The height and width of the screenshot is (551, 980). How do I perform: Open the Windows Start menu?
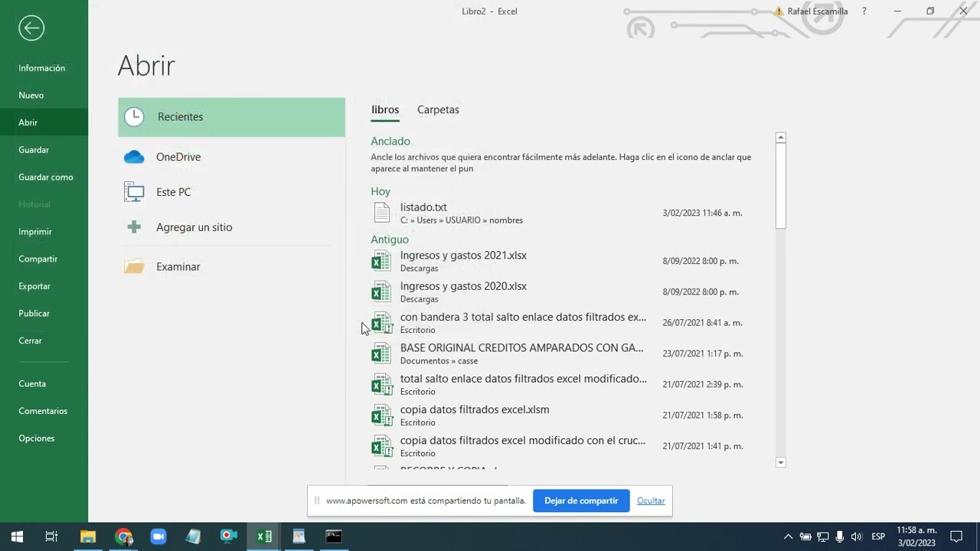coord(17,536)
